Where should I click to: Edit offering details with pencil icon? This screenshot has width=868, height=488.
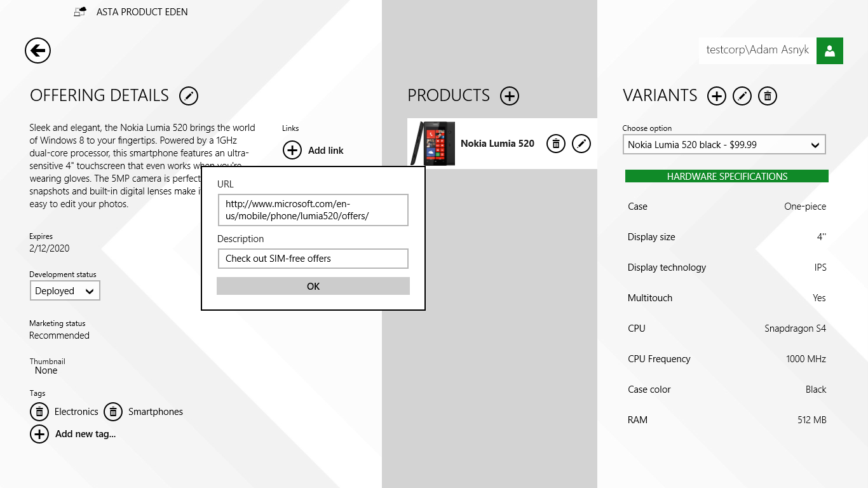[x=189, y=96]
